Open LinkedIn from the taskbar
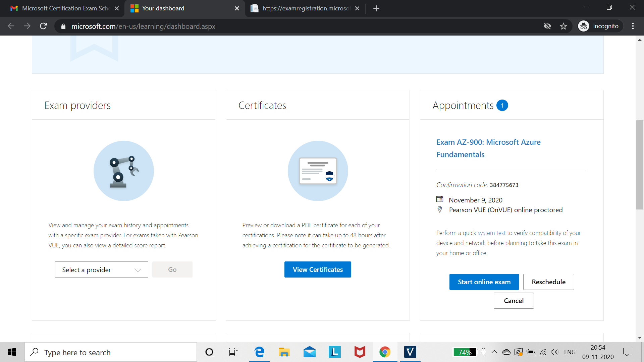The height and width of the screenshot is (362, 644). click(x=334, y=352)
